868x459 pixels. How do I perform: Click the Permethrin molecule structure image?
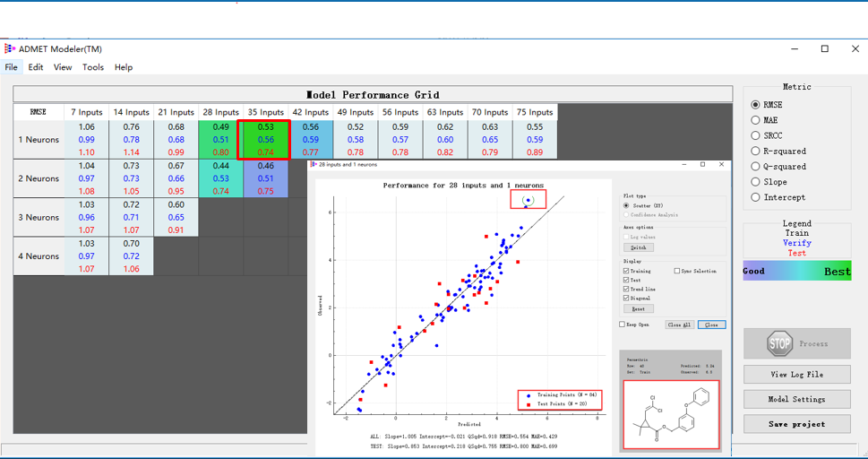(671, 414)
